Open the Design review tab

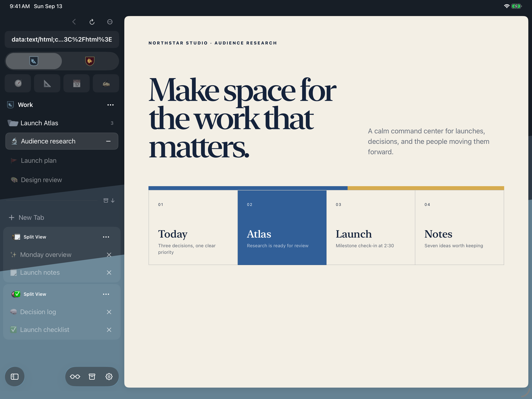pyautogui.click(x=62, y=180)
